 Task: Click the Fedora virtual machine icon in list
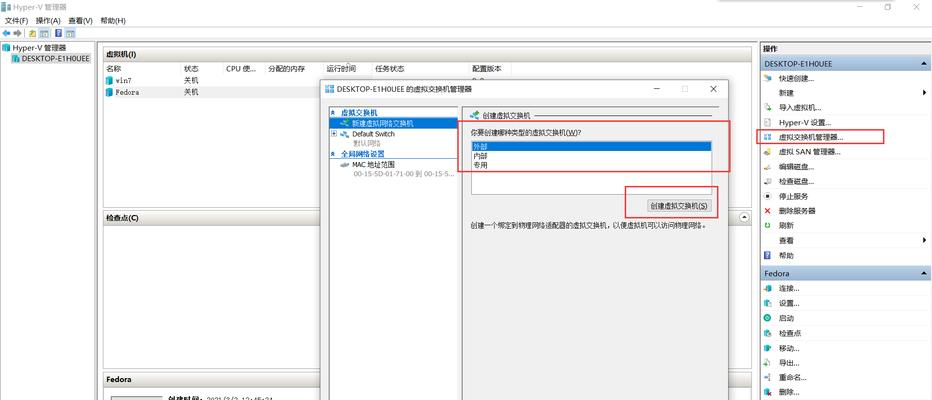point(109,92)
